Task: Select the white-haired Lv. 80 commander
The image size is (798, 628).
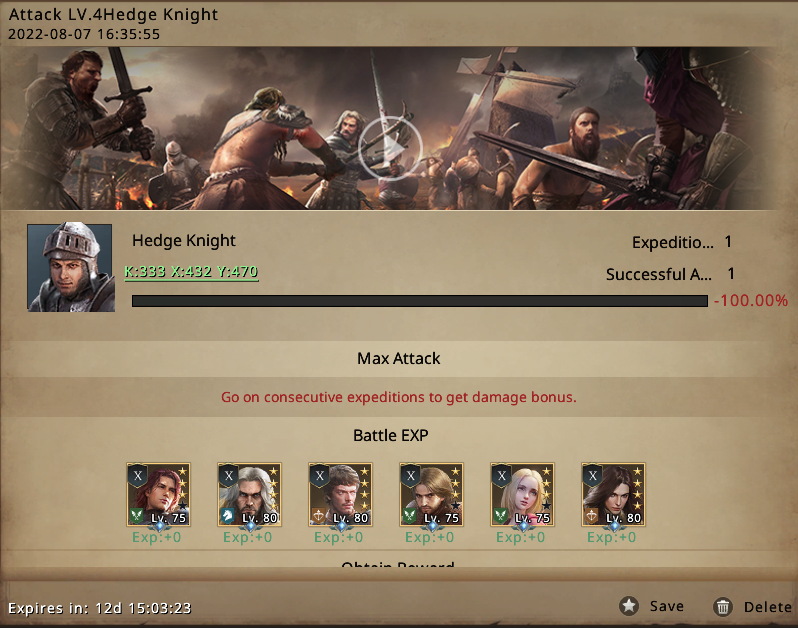Action: pyautogui.click(x=249, y=494)
